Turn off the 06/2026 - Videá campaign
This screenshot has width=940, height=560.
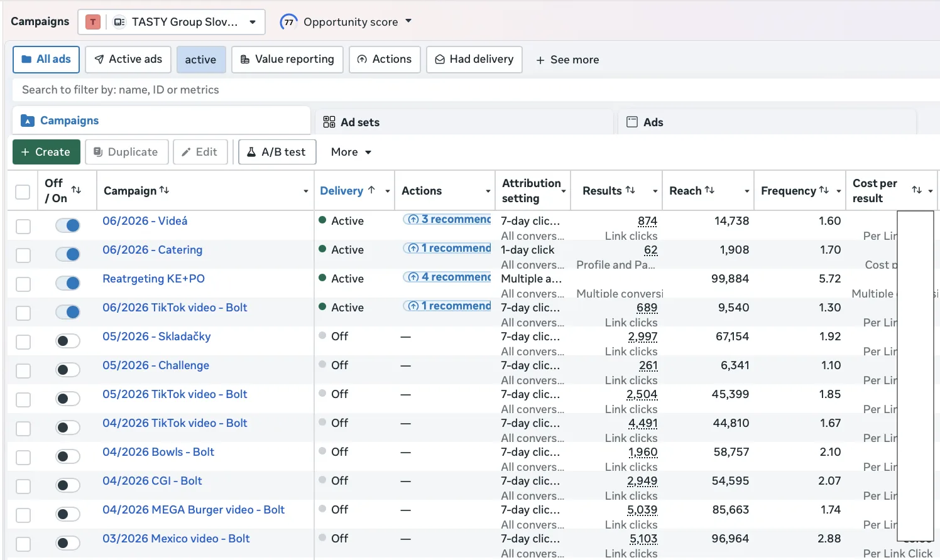(x=68, y=225)
